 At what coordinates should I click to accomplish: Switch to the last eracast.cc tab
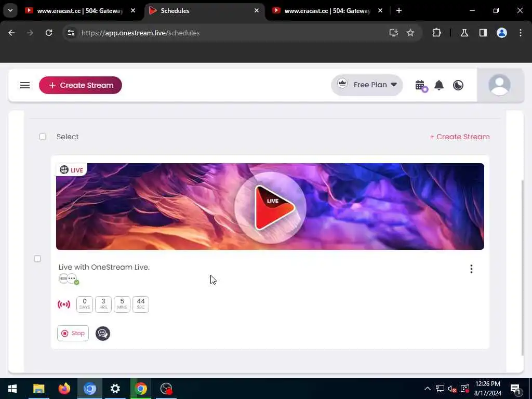point(327,11)
